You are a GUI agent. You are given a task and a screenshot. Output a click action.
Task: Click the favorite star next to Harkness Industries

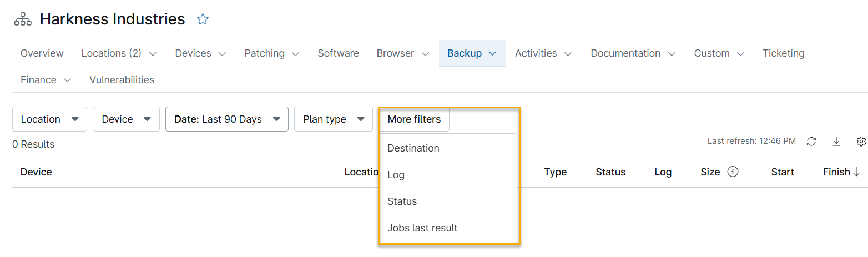(x=203, y=19)
